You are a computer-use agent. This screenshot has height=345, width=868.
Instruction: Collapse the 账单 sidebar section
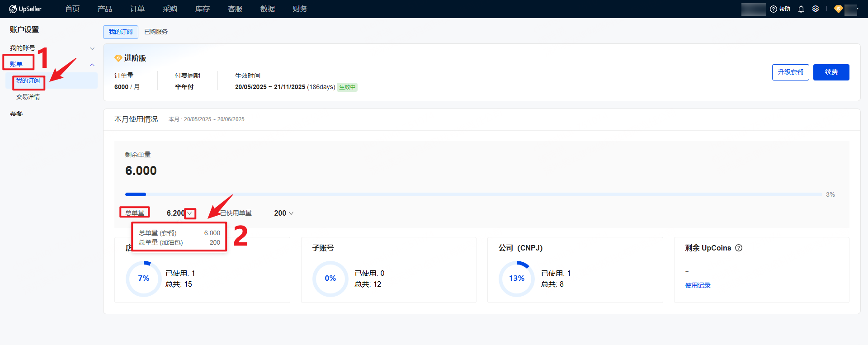[92, 65]
